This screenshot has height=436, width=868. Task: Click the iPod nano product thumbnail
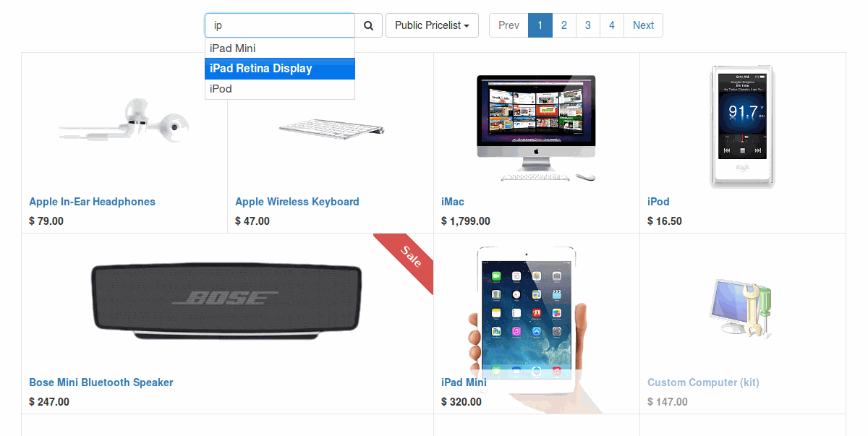pos(742,127)
